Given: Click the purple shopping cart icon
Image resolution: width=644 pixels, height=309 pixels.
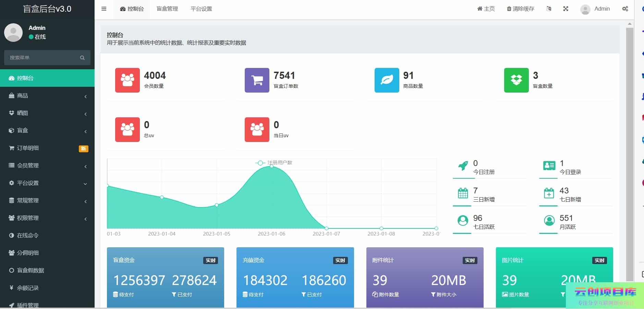Looking at the screenshot, I should click(x=257, y=80).
